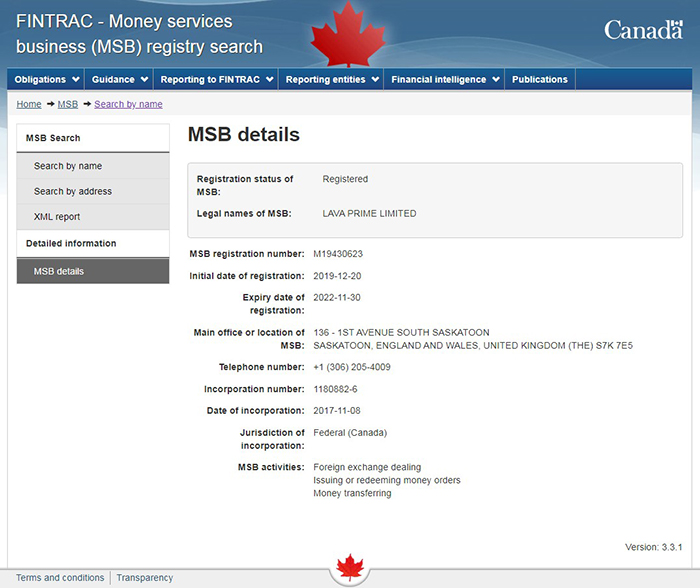
Task: Click the Foreign exchange dealing activity
Action: click(x=367, y=467)
